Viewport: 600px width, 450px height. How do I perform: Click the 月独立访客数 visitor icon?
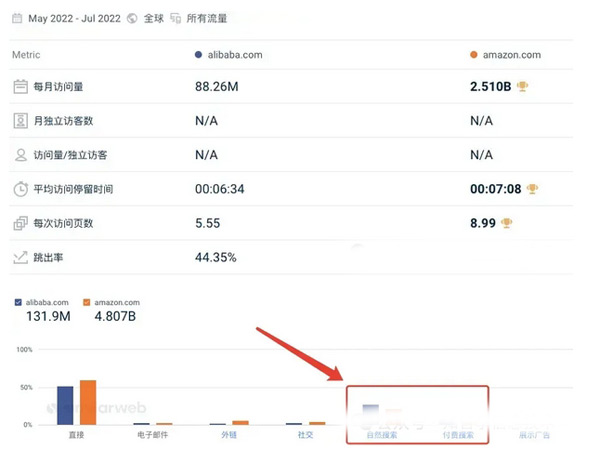coord(20,121)
